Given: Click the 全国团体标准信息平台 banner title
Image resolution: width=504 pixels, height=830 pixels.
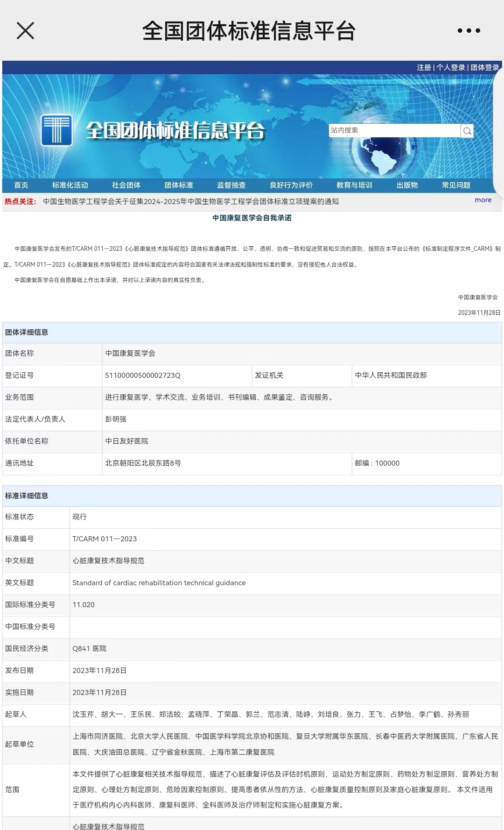Looking at the screenshot, I should pos(175,131).
